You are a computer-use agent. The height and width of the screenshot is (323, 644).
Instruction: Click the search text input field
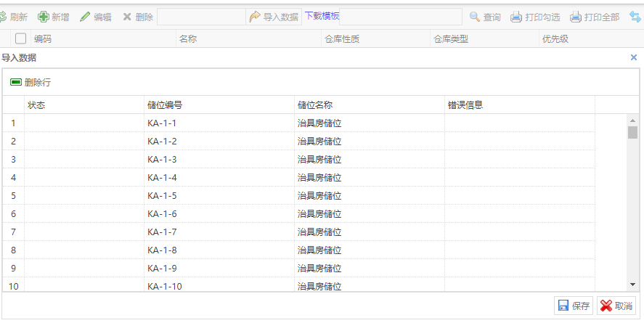pos(400,17)
